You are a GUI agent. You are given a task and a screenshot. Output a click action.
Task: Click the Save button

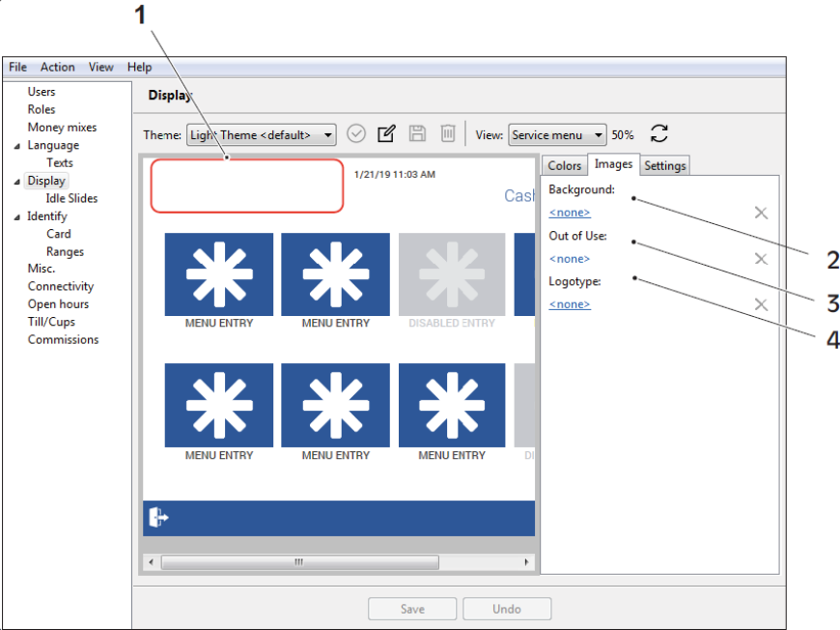[x=412, y=608]
